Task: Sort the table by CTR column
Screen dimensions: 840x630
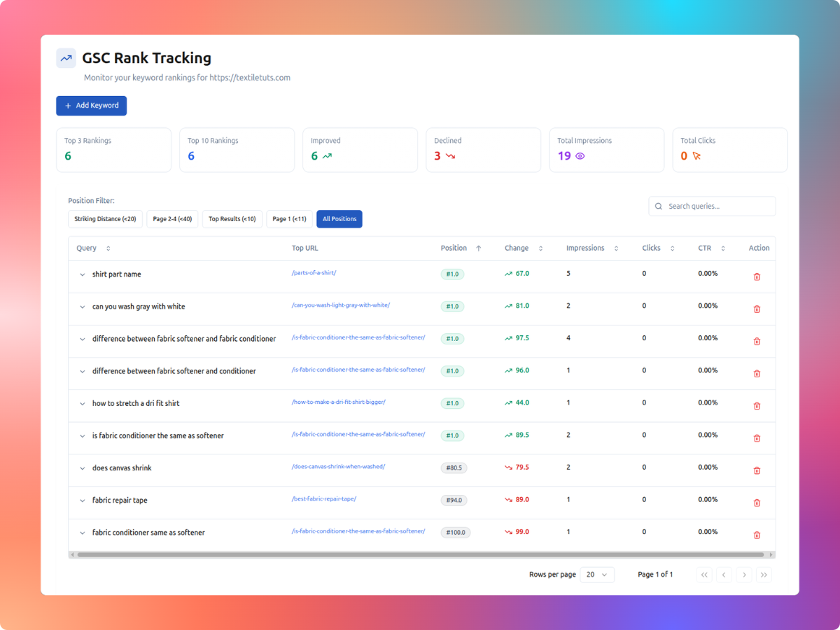Action: coord(723,248)
